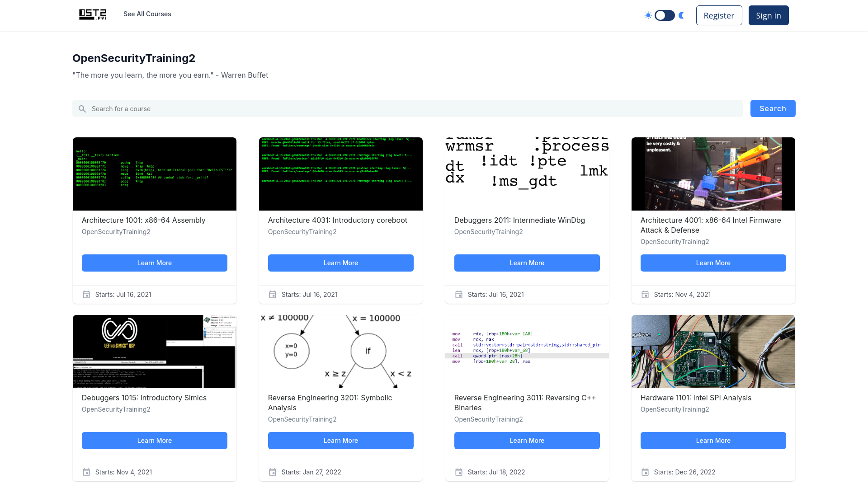Click the search magnifier icon
868x488 pixels.
[x=82, y=109]
